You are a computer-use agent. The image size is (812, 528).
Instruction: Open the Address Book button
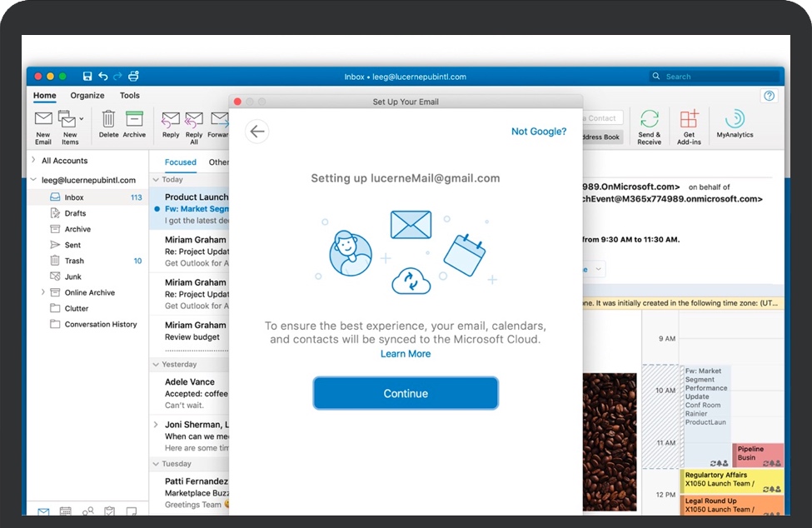click(602, 137)
